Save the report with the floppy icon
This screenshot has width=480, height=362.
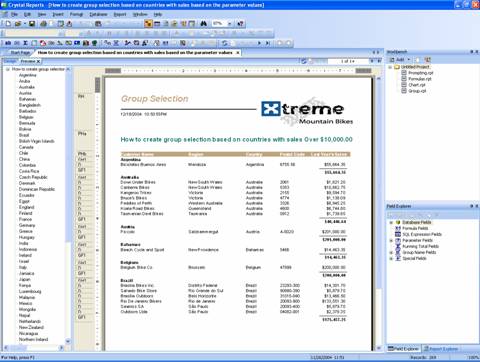(x=32, y=24)
